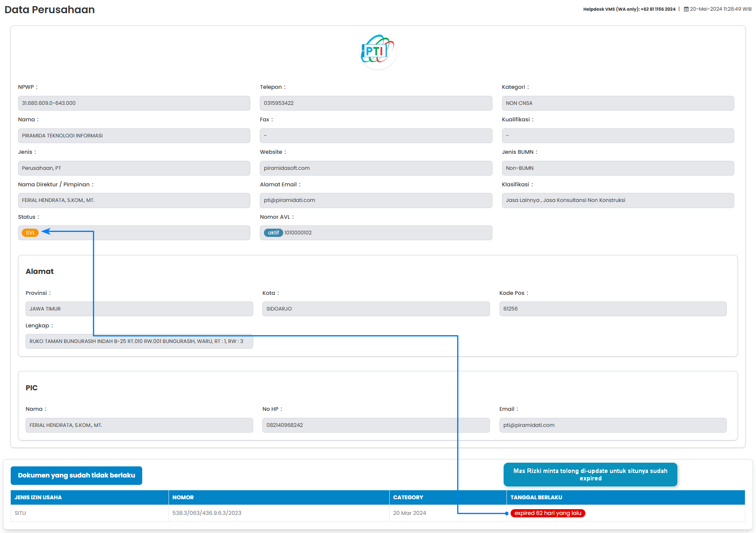This screenshot has height=533, width=756.
Task: Click the JENIS IZIN USAHA column header
Action: [38, 497]
